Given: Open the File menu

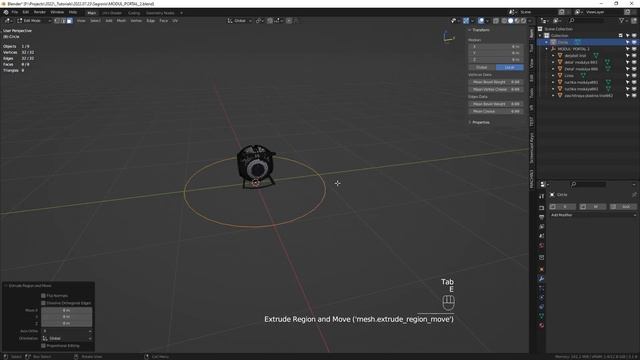Looking at the screenshot, I should pos(15,12).
